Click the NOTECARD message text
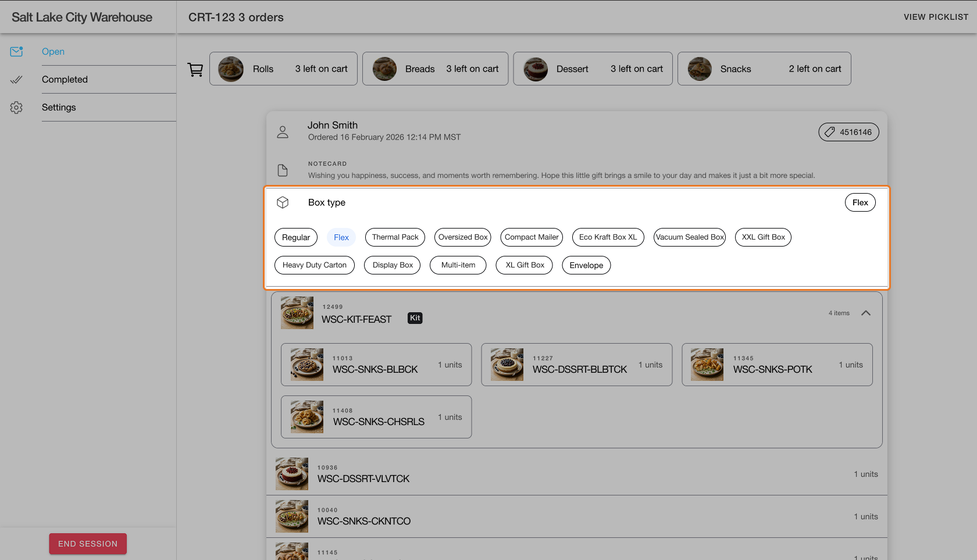This screenshot has height=560, width=977. (x=562, y=175)
